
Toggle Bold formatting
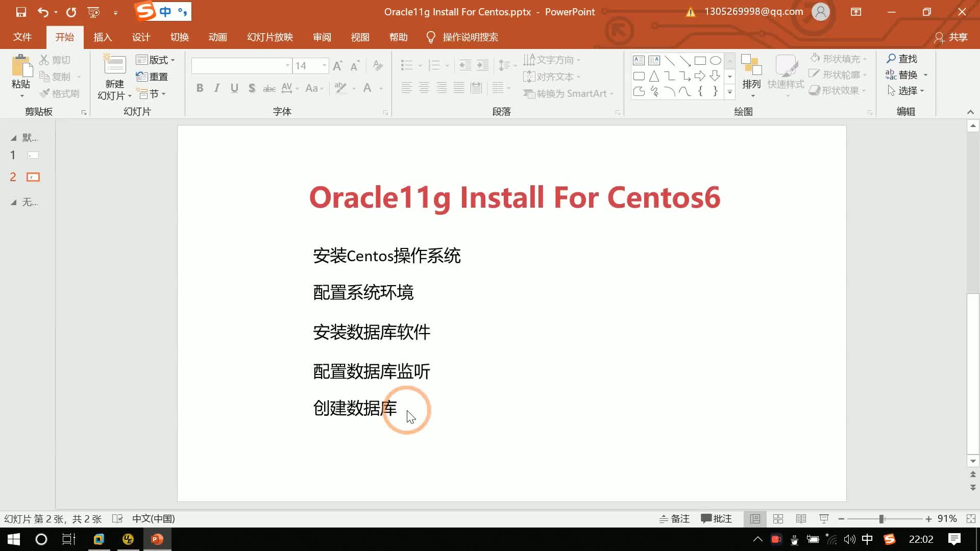pos(200,88)
